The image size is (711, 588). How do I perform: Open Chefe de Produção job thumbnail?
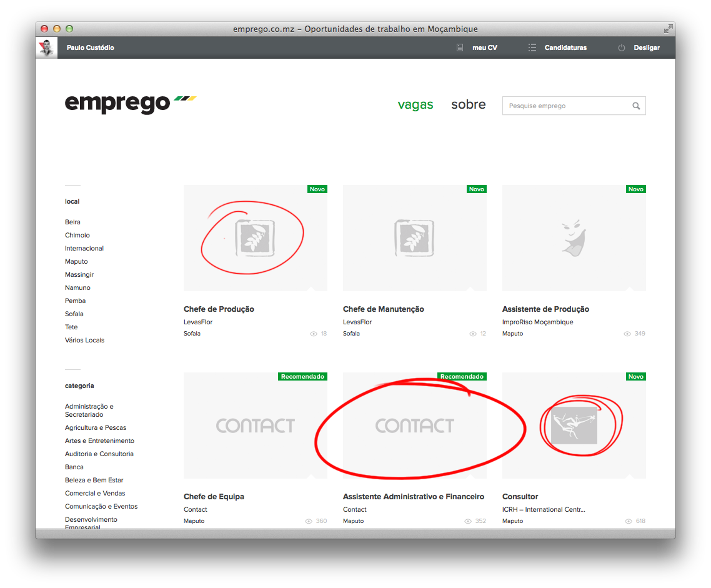pos(256,238)
